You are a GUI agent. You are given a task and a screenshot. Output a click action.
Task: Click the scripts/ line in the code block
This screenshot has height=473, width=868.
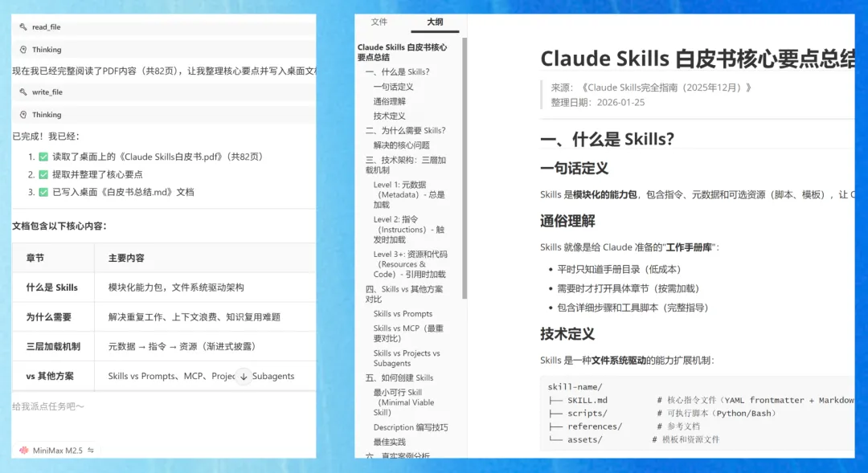[x=662, y=414]
